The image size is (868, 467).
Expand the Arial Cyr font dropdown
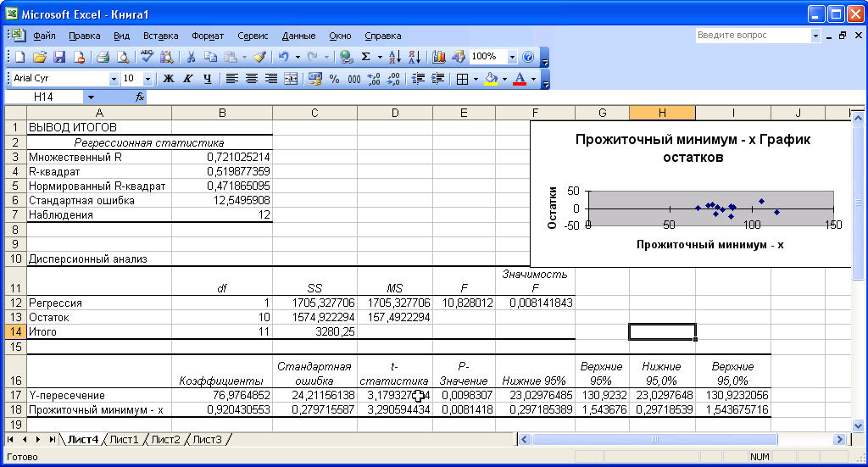(114, 79)
